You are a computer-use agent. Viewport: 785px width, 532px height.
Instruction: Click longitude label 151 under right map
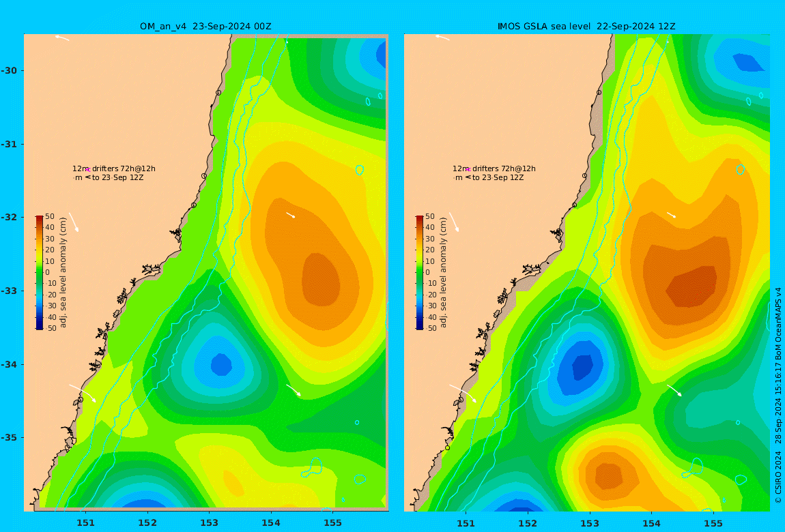[x=466, y=523]
